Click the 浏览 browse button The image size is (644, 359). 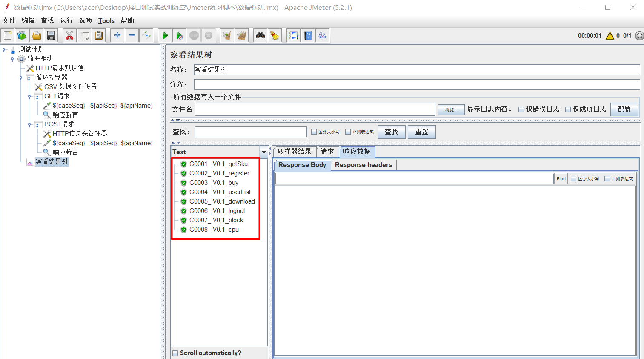[x=451, y=110]
